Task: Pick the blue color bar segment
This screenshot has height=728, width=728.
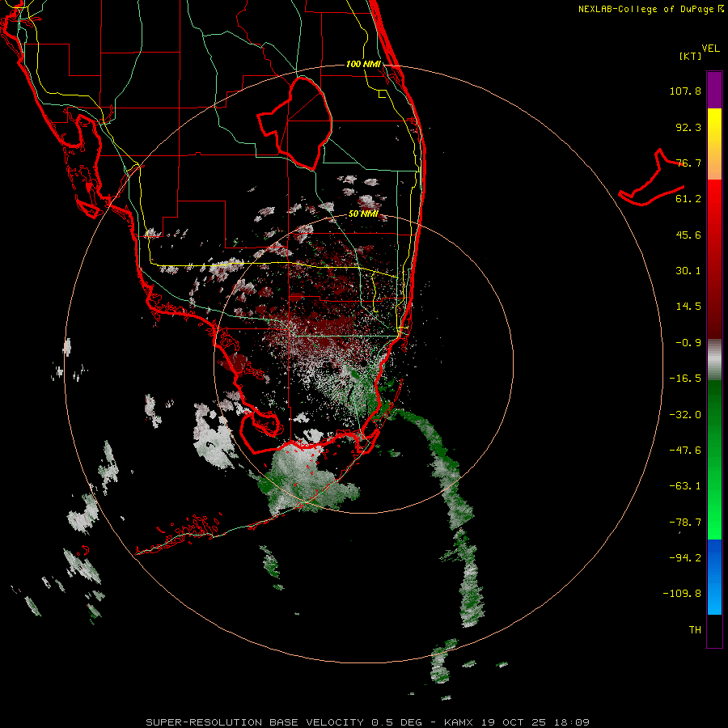Action: click(x=714, y=577)
